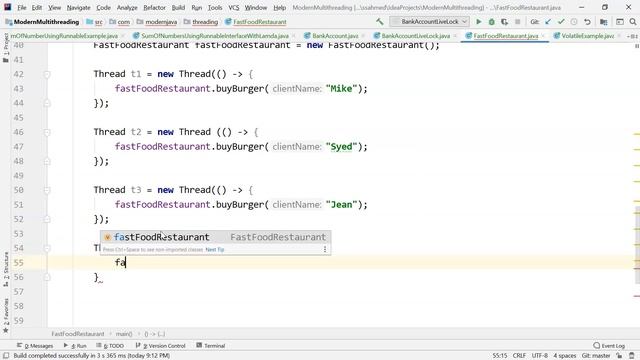Run the BankAccountLiveLock configuration

(x=479, y=22)
